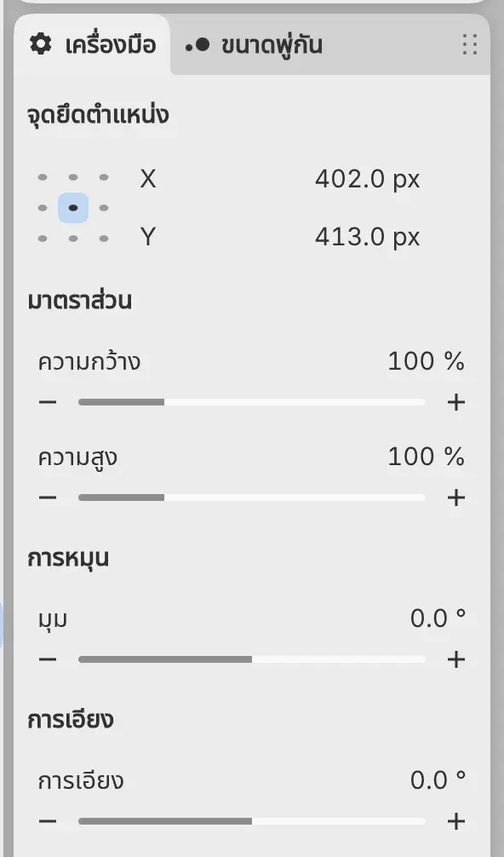Click the panel drag handle dots icon
Image resolution: width=504 pixels, height=857 pixels.
click(x=470, y=45)
